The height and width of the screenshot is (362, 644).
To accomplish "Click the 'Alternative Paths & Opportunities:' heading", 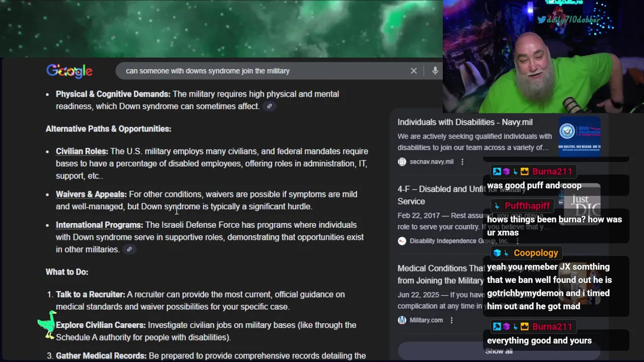I will (x=108, y=129).
